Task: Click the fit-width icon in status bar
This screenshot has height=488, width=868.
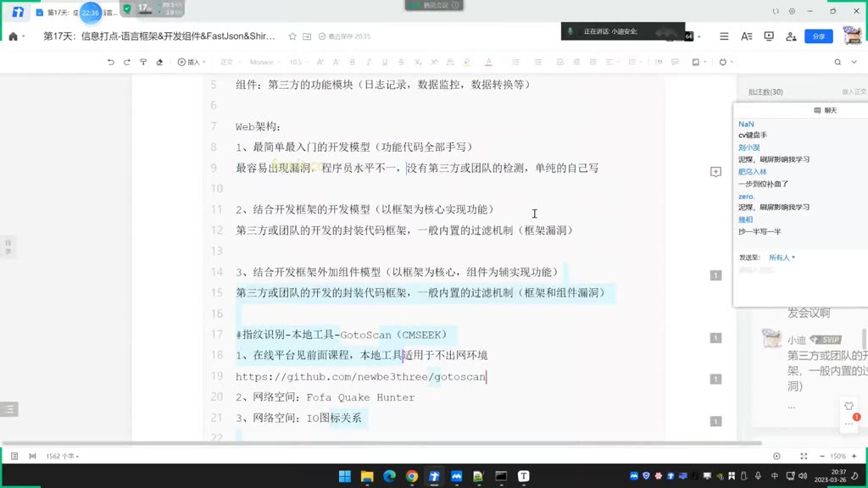Action: 33,457
